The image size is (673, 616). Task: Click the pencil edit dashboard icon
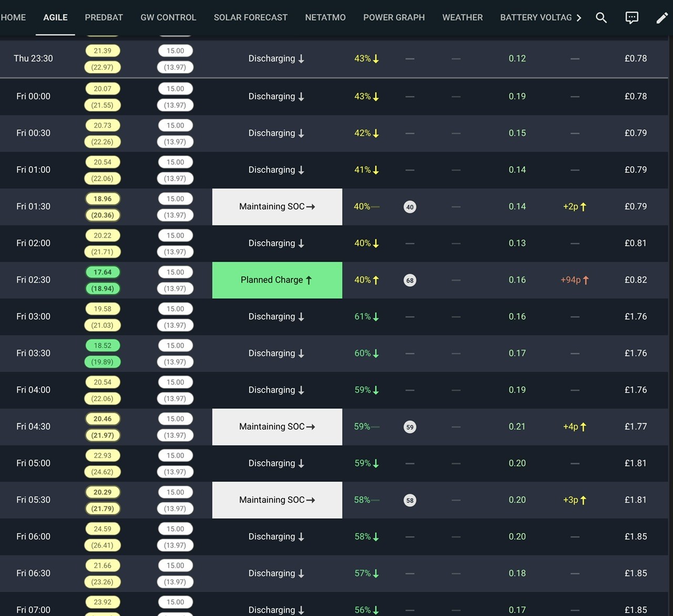[x=662, y=18]
